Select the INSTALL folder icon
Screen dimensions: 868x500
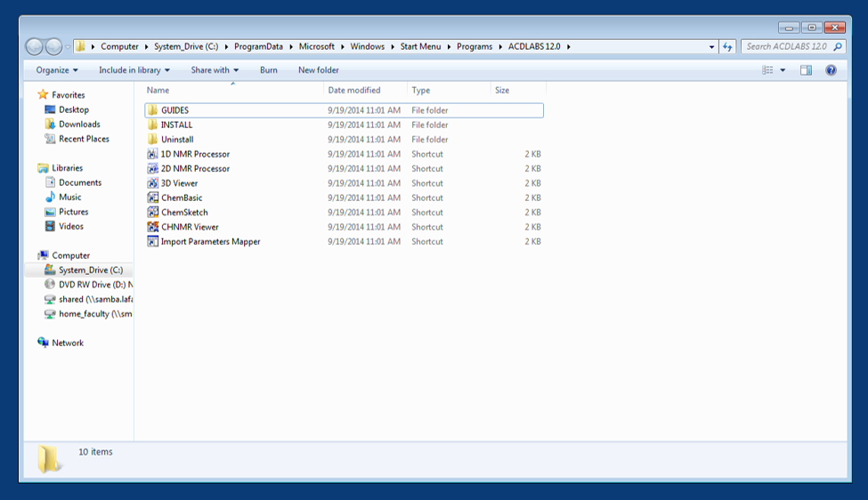pos(153,125)
